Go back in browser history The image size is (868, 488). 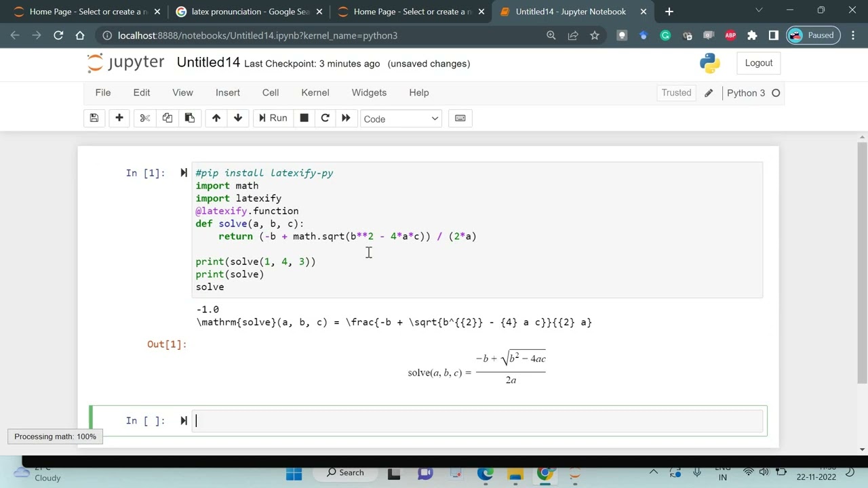tap(15, 35)
